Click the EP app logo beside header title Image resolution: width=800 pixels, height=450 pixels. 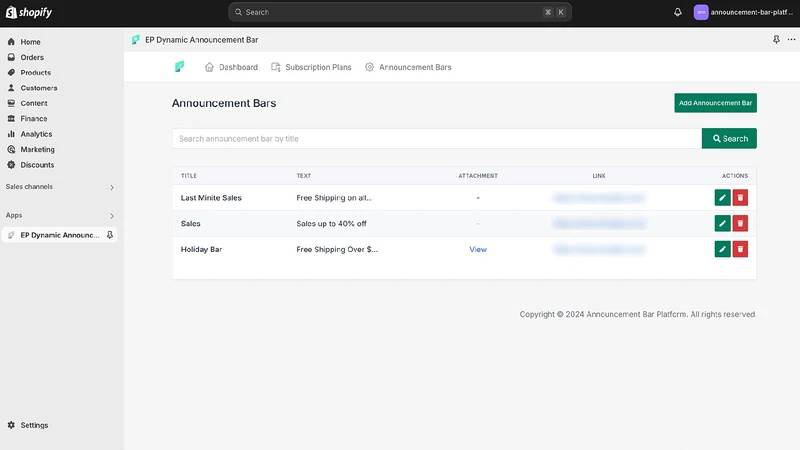(135, 40)
